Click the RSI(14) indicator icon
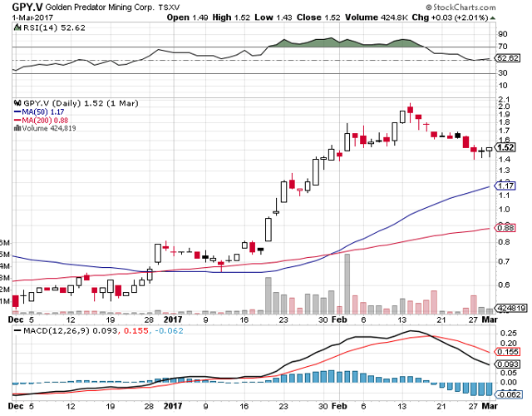Screen dimensions: 532x416 tap(17, 27)
